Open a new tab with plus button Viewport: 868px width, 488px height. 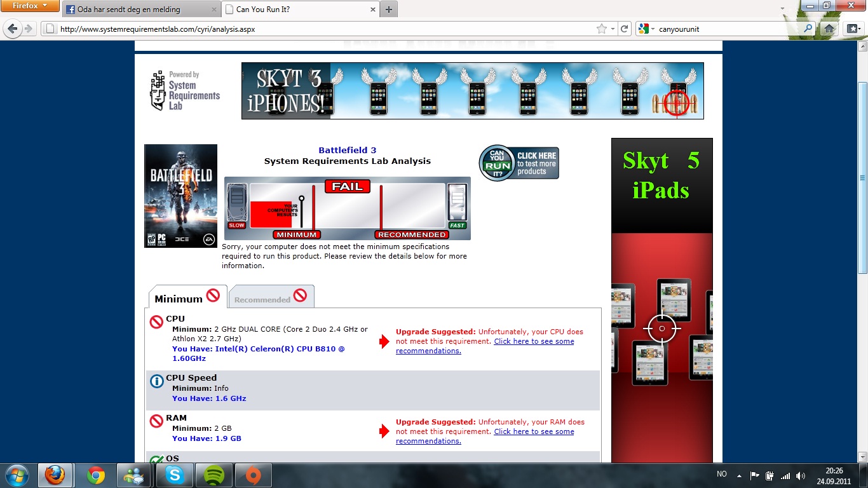pyautogui.click(x=389, y=10)
